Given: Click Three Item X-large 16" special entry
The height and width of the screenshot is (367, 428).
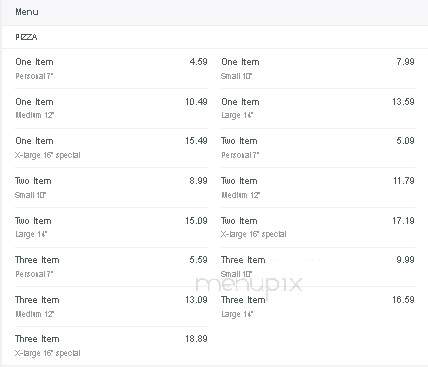Looking at the screenshot, I should [111, 346].
